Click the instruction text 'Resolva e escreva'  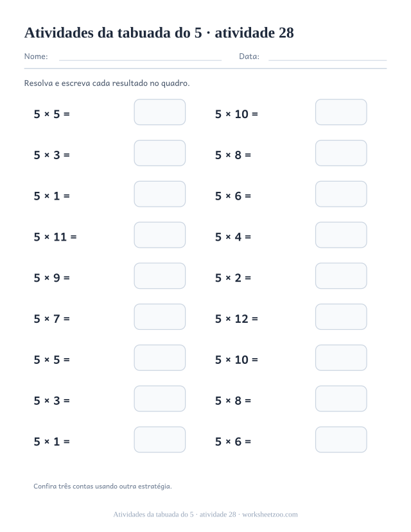(x=107, y=83)
